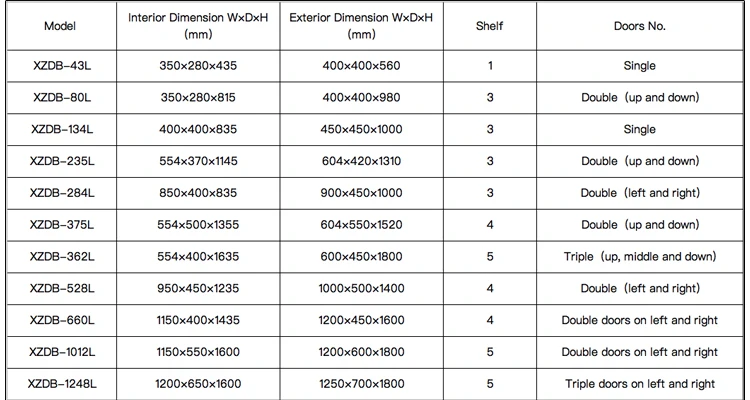Click the Doors No. column header
The image size is (750, 400).
tap(639, 27)
